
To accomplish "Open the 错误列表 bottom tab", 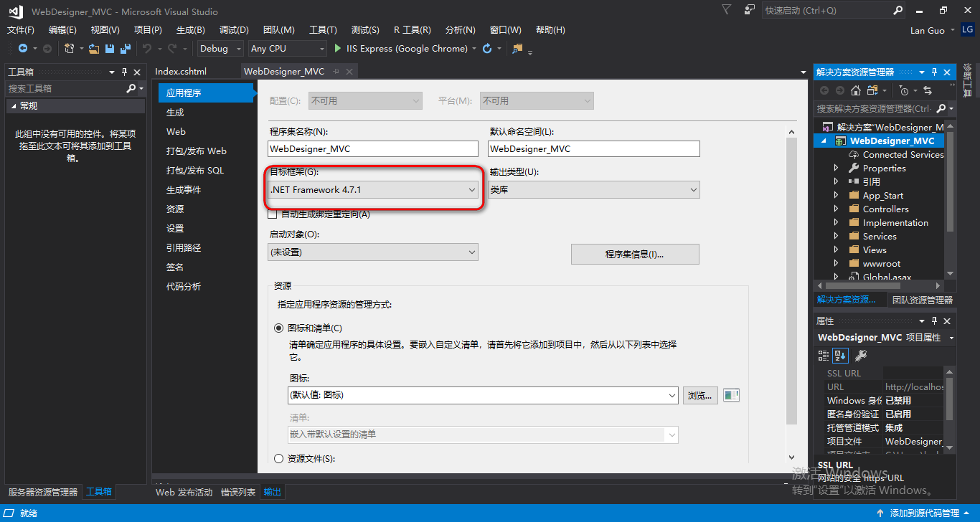I will click(237, 492).
